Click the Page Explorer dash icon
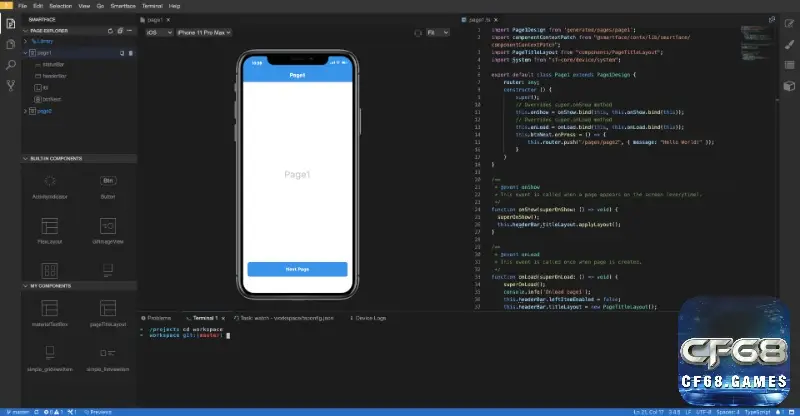800x416 pixels. coord(130,31)
